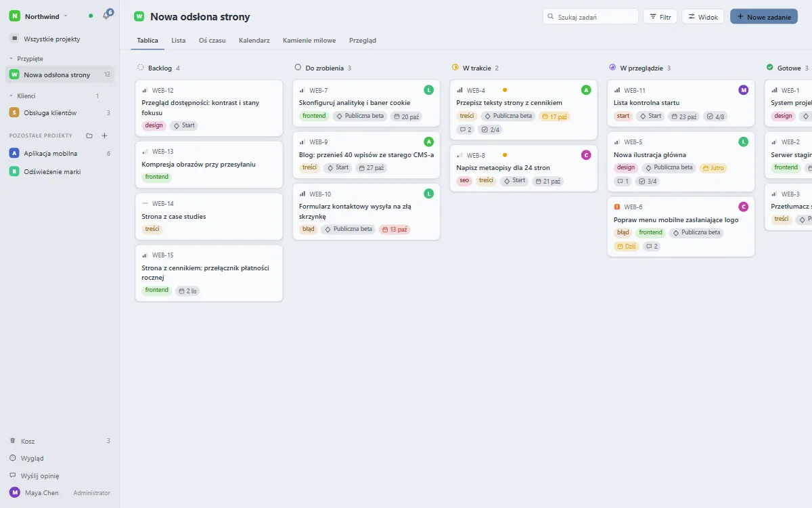Open the 4/8 checklist on WEB-11

coord(715,117)
